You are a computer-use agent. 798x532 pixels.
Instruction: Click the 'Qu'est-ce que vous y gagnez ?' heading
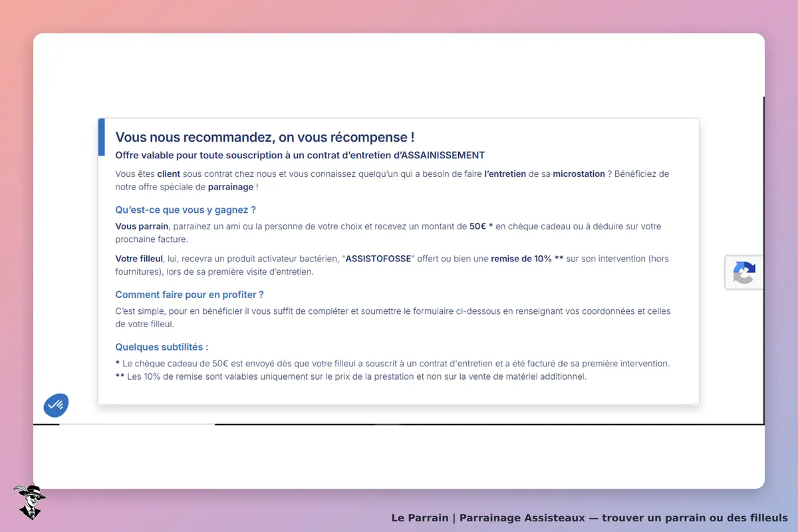coord(186,209)
